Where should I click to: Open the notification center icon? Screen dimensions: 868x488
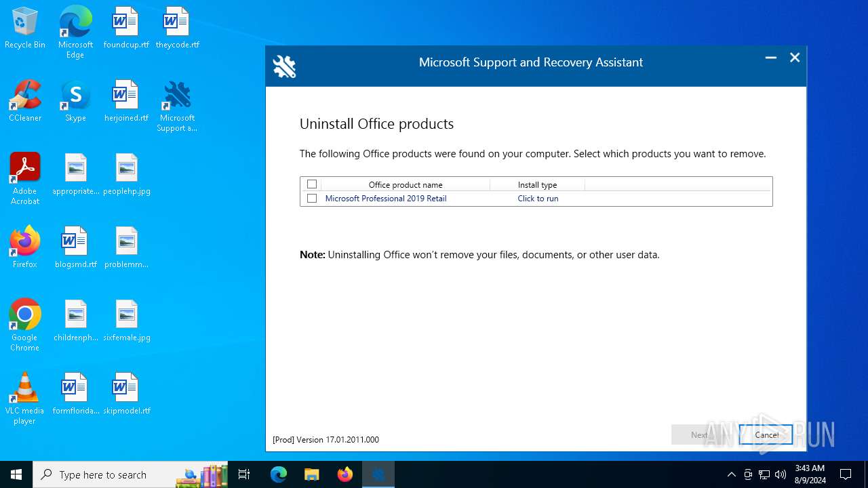[846, 474]
